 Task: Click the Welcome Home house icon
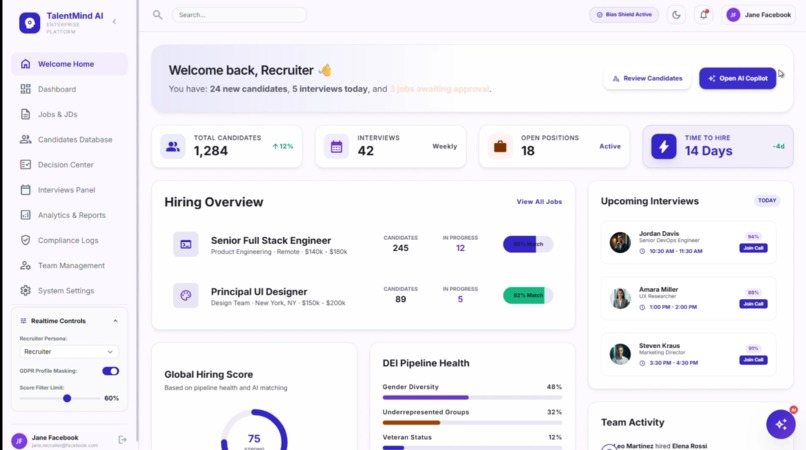(25, 64)
